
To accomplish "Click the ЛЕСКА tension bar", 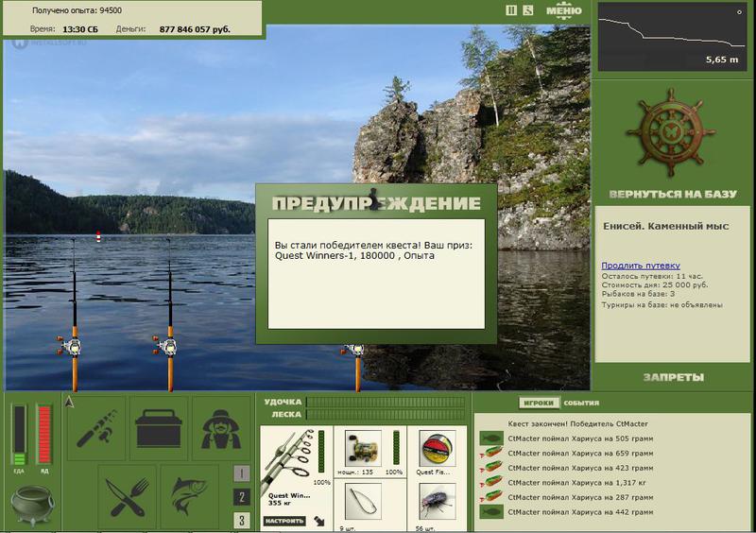I will (386, 414).
